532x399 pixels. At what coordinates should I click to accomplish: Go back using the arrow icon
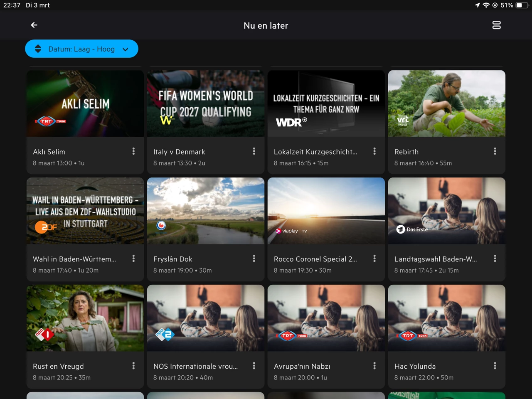coord(34,25)
